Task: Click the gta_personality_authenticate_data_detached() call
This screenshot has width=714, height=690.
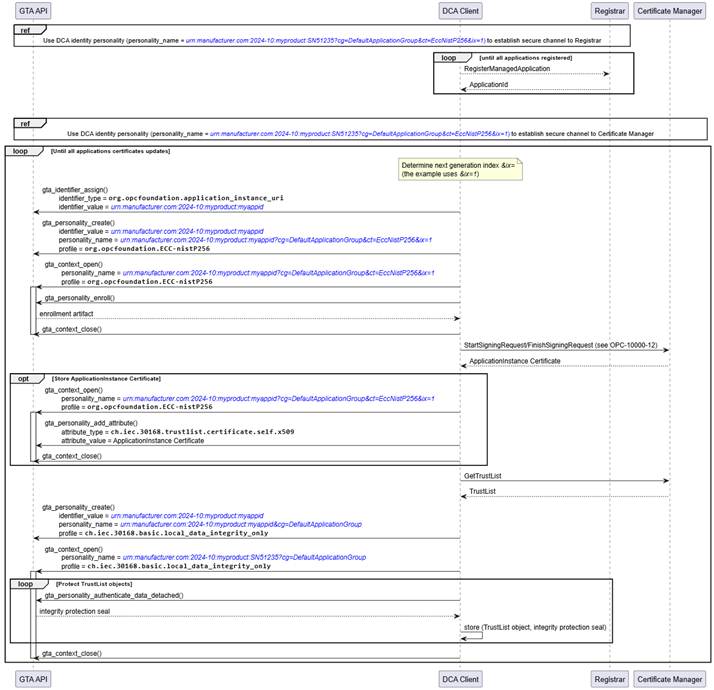Action: pos(113,595)
